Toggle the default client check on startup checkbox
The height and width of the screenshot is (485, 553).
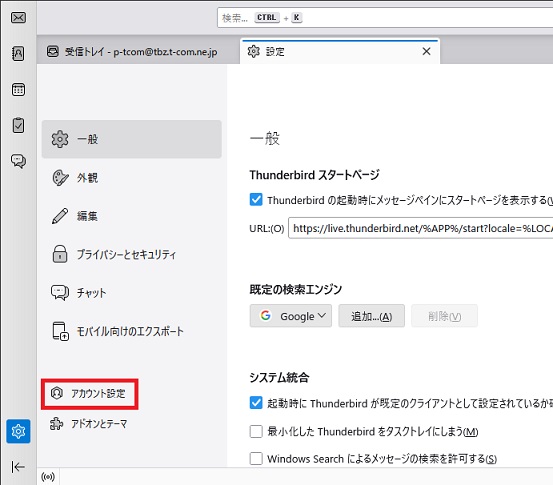coord(256,403)
